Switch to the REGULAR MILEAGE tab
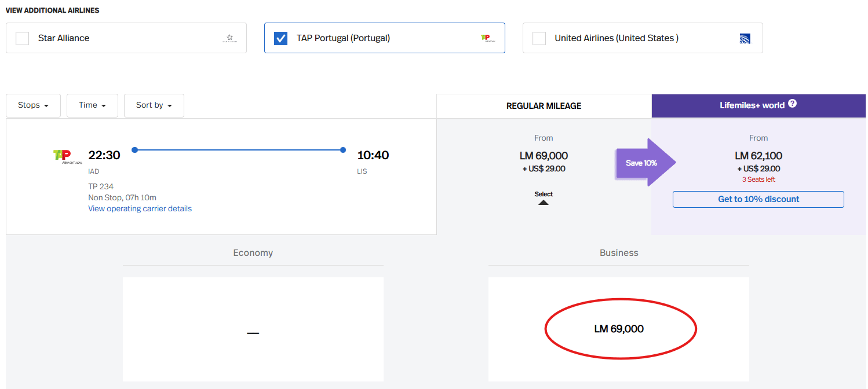The width and height of the screenshot is (868, 389). 544,106
